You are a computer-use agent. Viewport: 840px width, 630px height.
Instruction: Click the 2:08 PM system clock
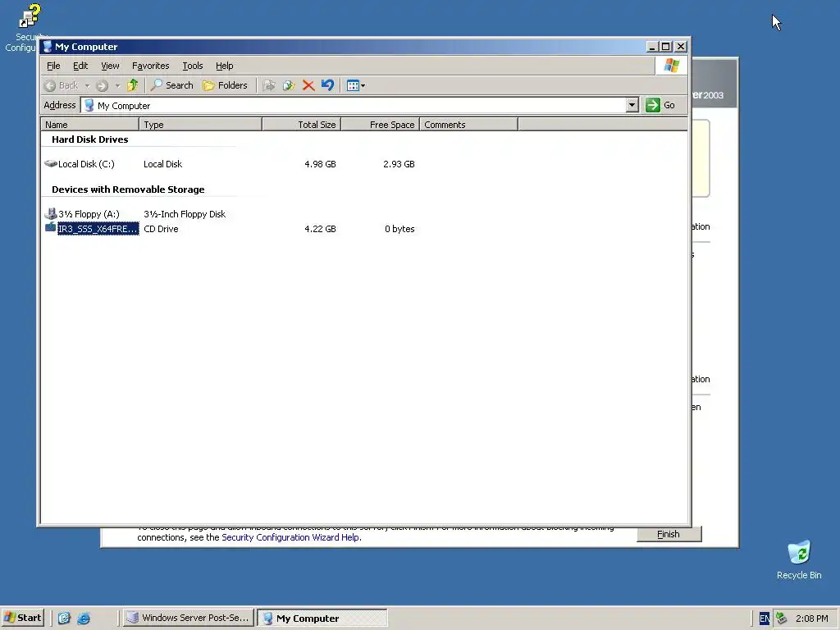click(811, 619)
